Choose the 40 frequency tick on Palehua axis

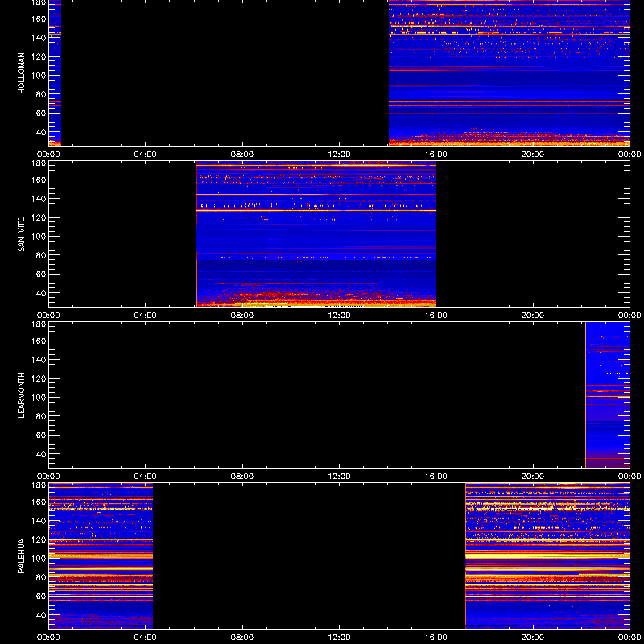(x=42, y=615)
